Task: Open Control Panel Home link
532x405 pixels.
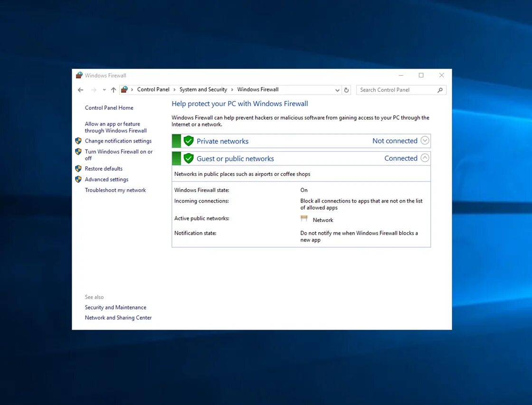Action: pyautogui.click(x=109, y=107)
